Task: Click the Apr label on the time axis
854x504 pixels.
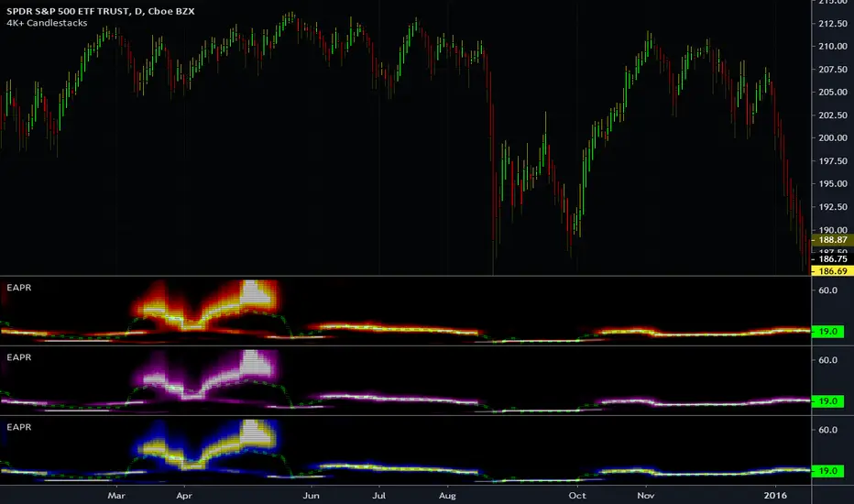Action: [184, 495]
